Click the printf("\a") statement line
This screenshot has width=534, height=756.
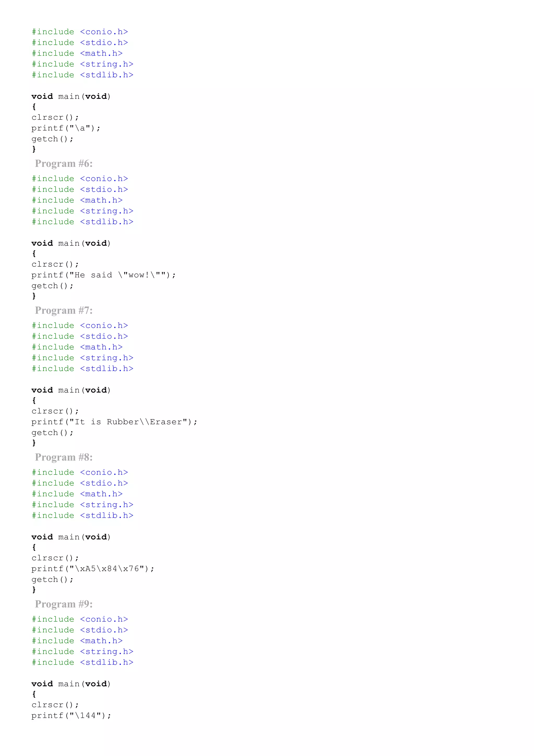tap(66, 128)
